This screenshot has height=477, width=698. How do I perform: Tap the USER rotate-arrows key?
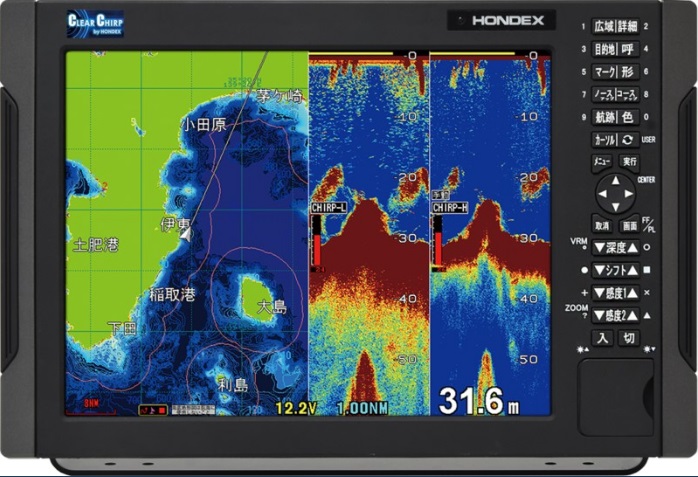(x=627, y=140)
